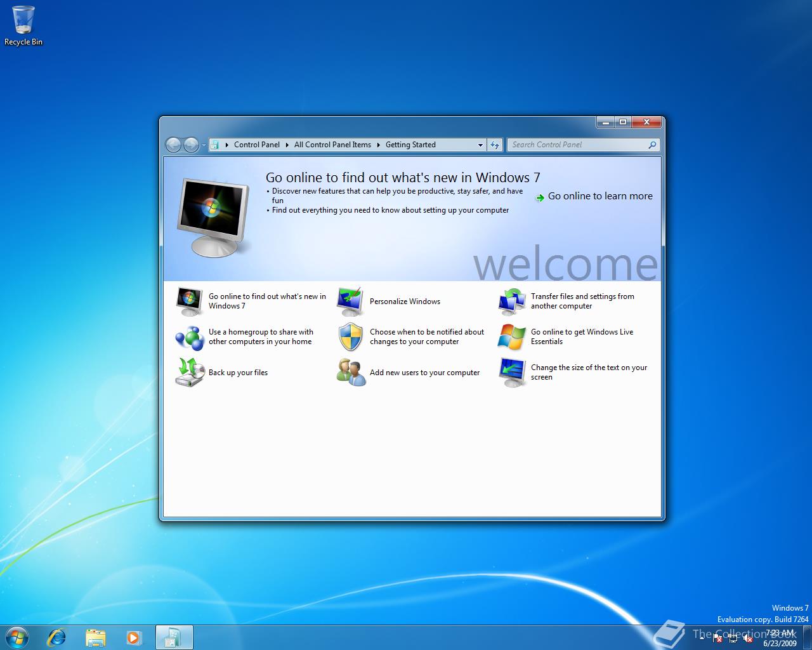Viewport: 812px width, 650px height.
Task: Click the search magnifier icon
Action: pos(652,145)
